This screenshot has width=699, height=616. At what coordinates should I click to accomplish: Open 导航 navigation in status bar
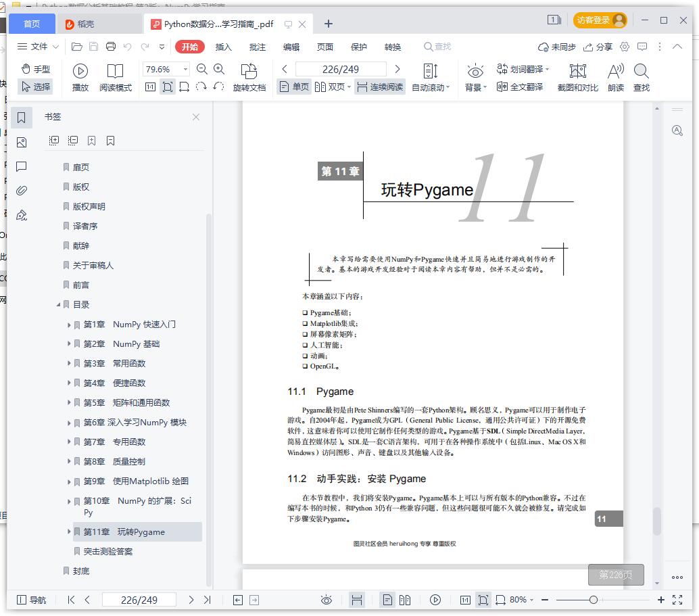click(31, 600)
